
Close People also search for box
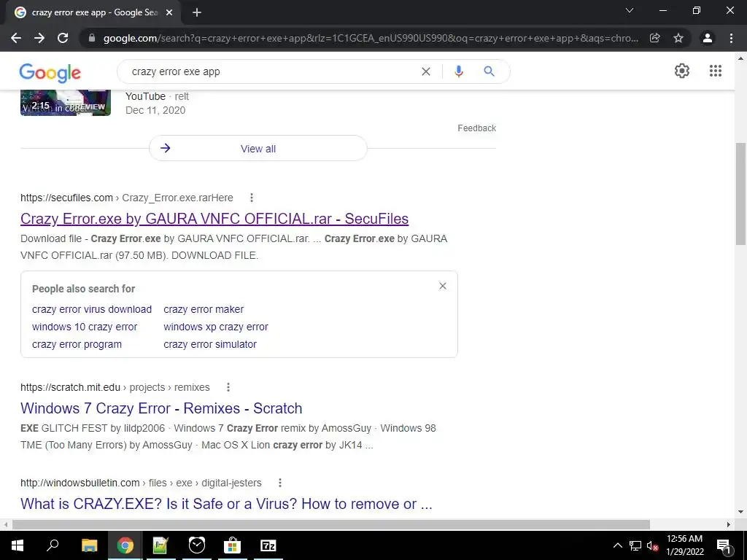click(x=443, y=286)
